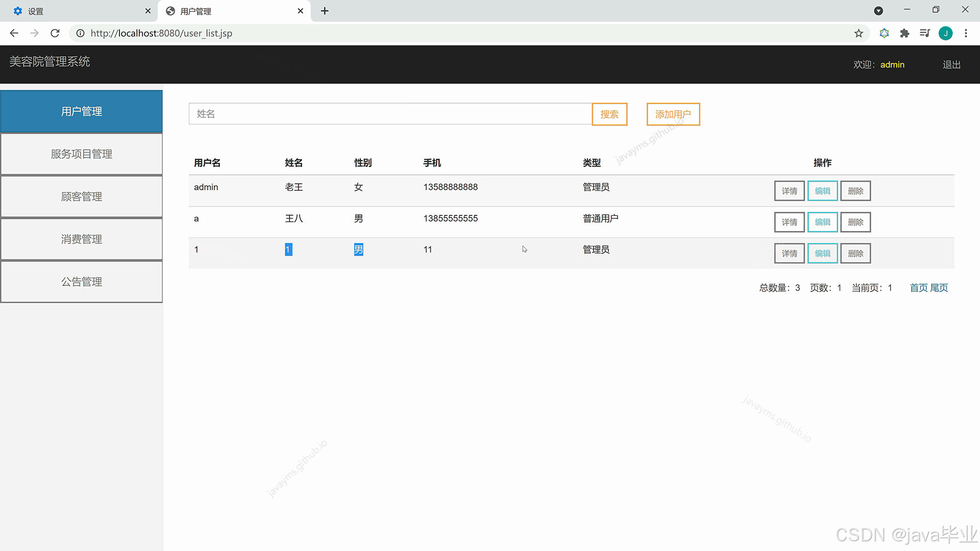Image resolution: width=980 pixels, height=551 pixels.
Task: Click the 姓名 search input field
Action: [390, 114]
